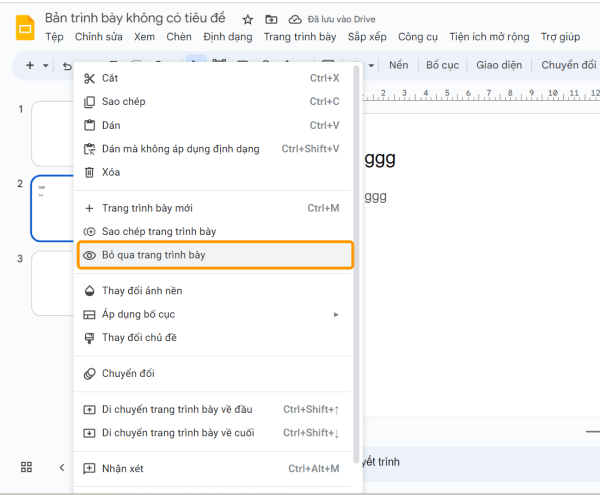Select Di chuyển trang trình bày về cuối
Image resolution: width=600 pixels, height=495 pixels.
(212, 433)
